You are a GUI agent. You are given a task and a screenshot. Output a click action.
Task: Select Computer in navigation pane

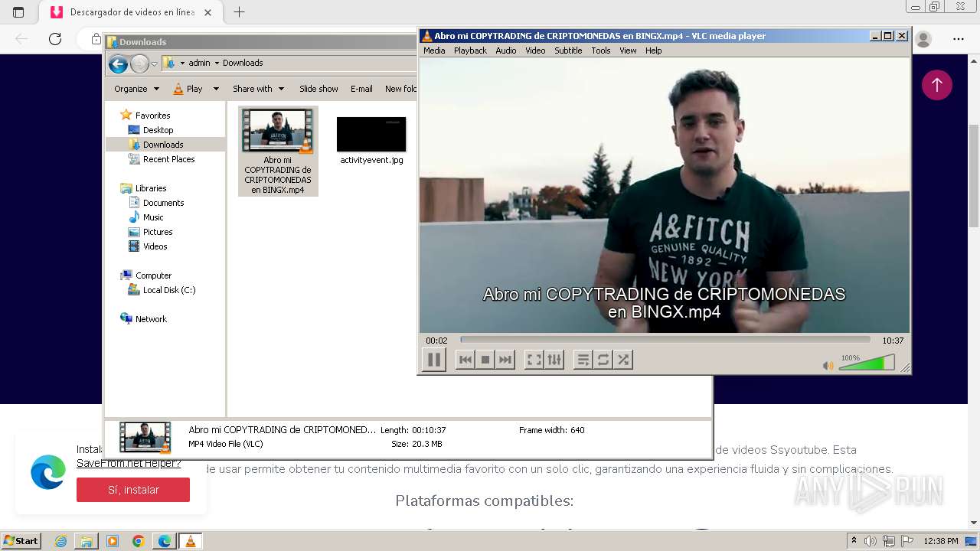point(153,275)
